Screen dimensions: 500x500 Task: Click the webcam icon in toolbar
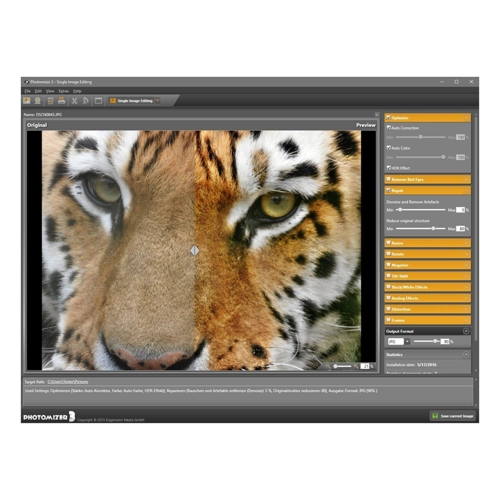(x=38, y=100)
